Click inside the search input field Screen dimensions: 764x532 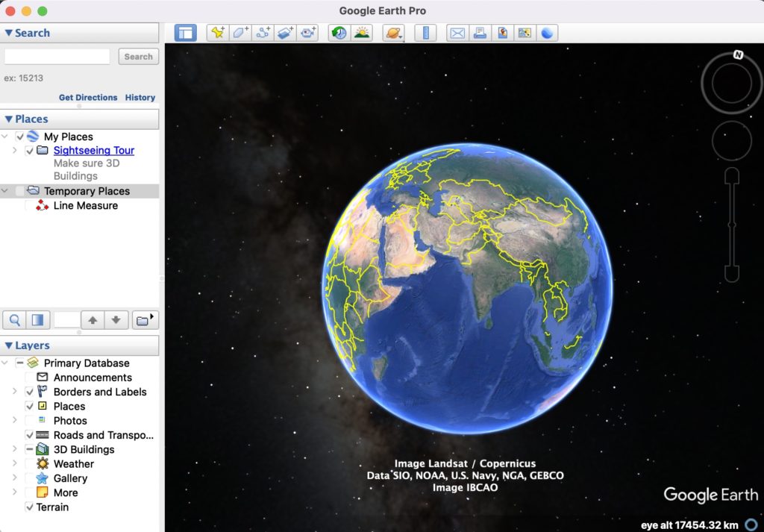click(x=57, y=56)
